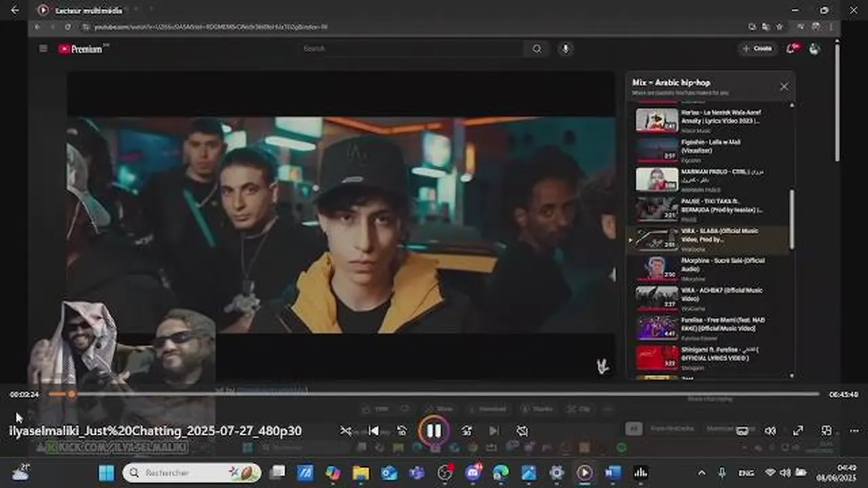Viewport: 868px width, 488px height.
Task: Open the media player volume control
Action: [770, 430]
